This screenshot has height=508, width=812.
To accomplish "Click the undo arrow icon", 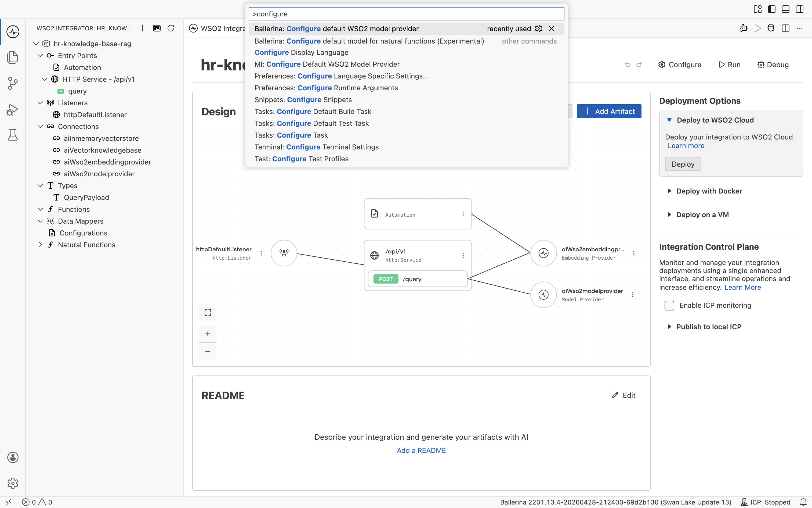I will pos(628,65).
